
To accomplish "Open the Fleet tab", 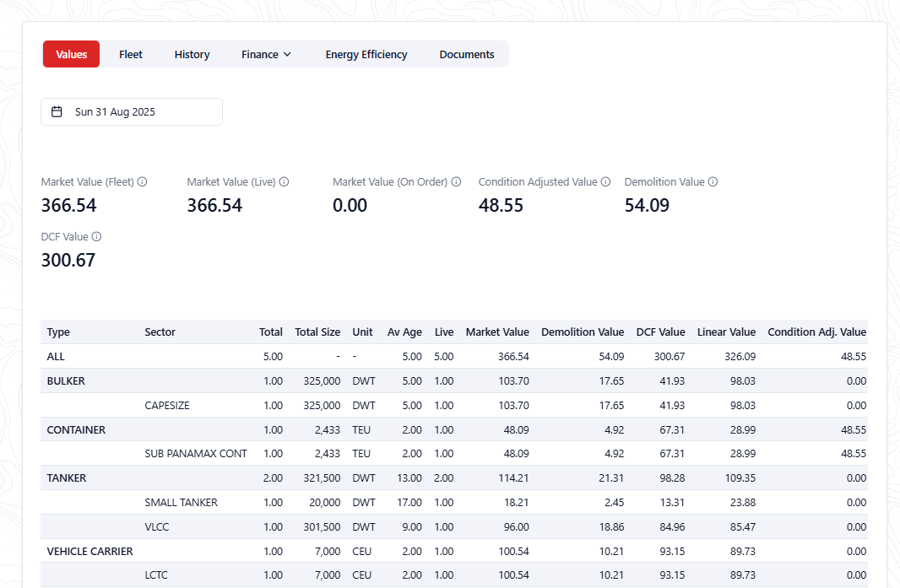I will point(131,55).
